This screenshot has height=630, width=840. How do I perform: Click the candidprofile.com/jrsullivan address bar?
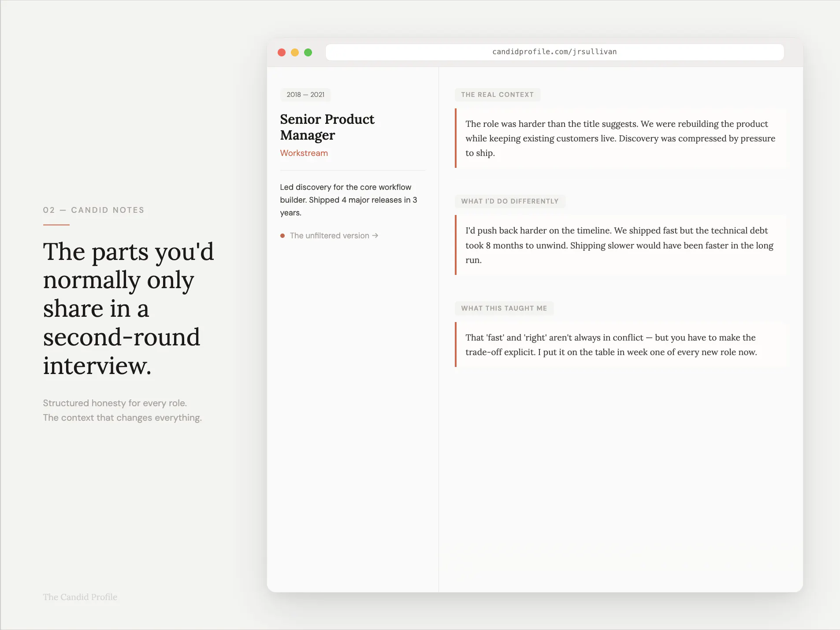click(x=554, y=52)
